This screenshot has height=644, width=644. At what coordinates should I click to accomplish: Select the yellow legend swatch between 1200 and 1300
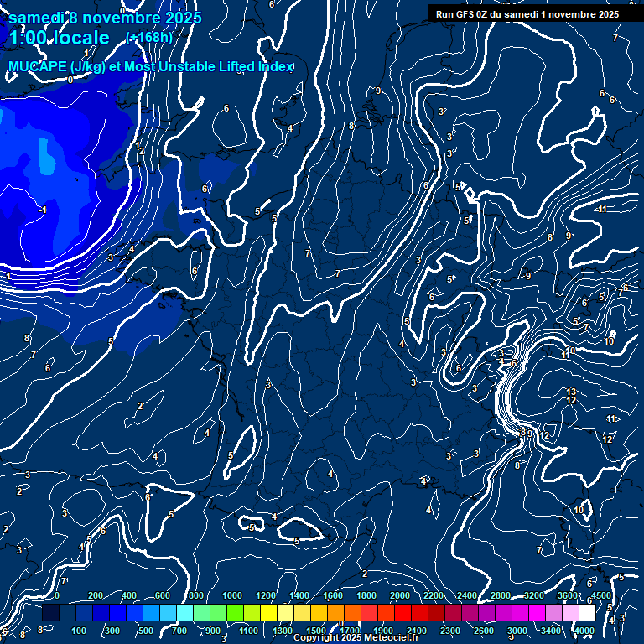(268, 612)
